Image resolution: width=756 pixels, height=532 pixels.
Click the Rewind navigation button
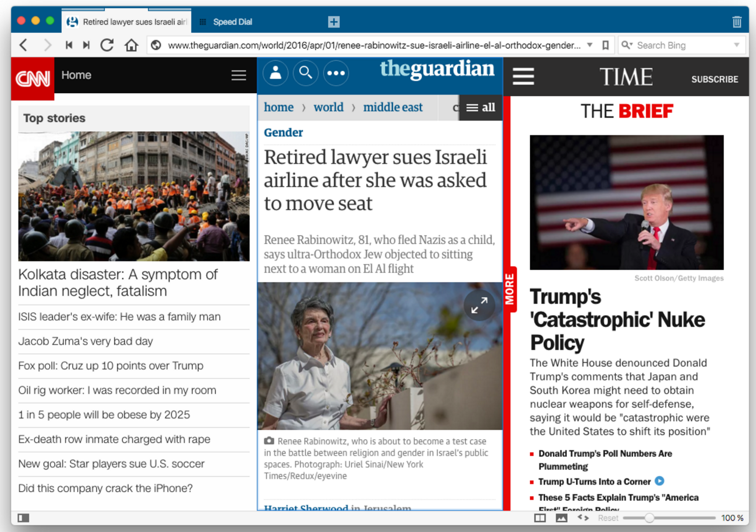coord(69,45)
